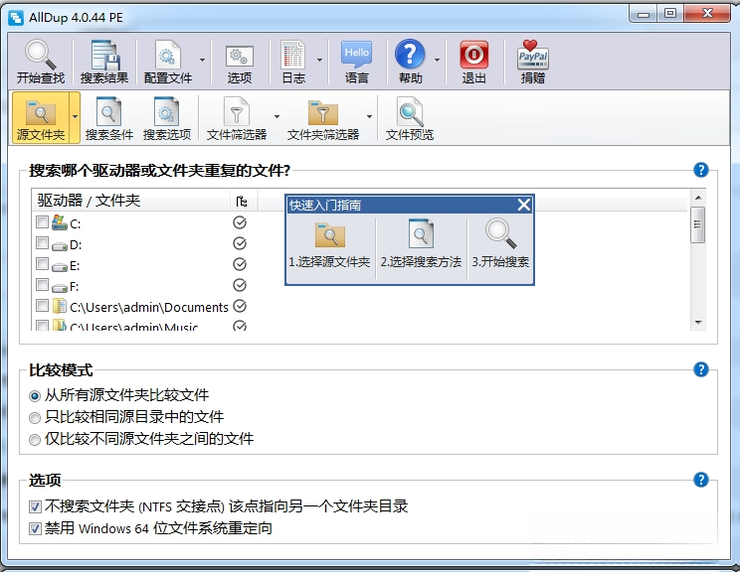Expand the 源文件夹 dropdown arrow
Screen dimensions: 740x572
point(75,117)
